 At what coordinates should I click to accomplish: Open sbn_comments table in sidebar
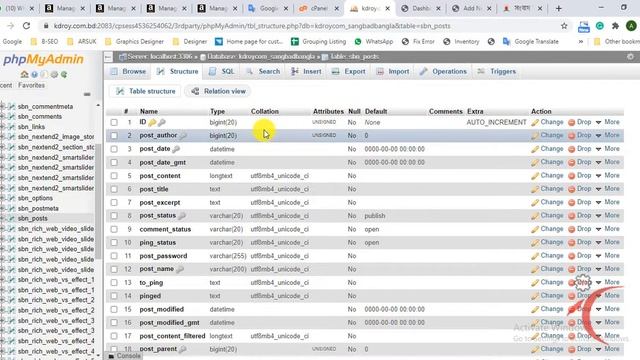tap(40, 117)
